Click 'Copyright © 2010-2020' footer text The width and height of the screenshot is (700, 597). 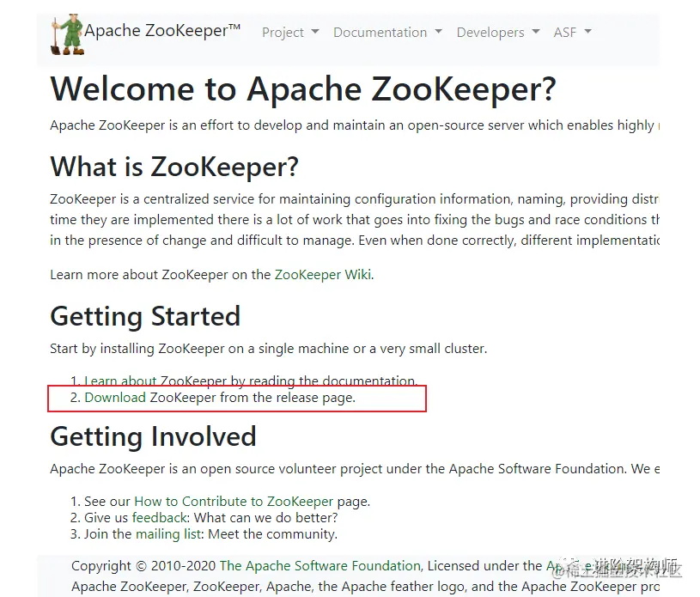pyautogui.click(x=143, y=566)
